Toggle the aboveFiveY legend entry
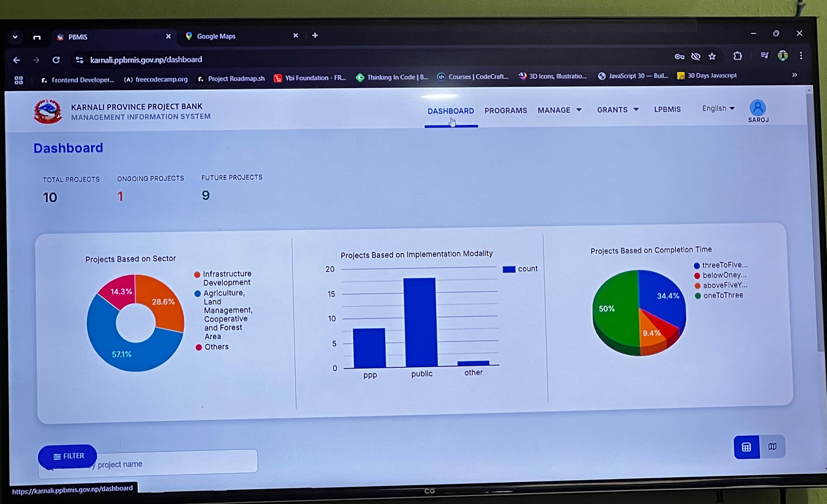 point(721,285)
